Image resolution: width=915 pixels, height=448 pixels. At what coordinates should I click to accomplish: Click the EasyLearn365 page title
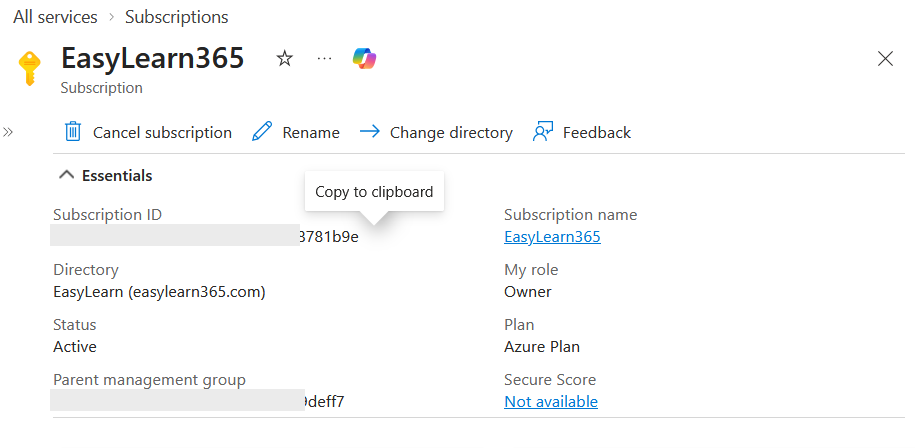click(x=153, y=58)
